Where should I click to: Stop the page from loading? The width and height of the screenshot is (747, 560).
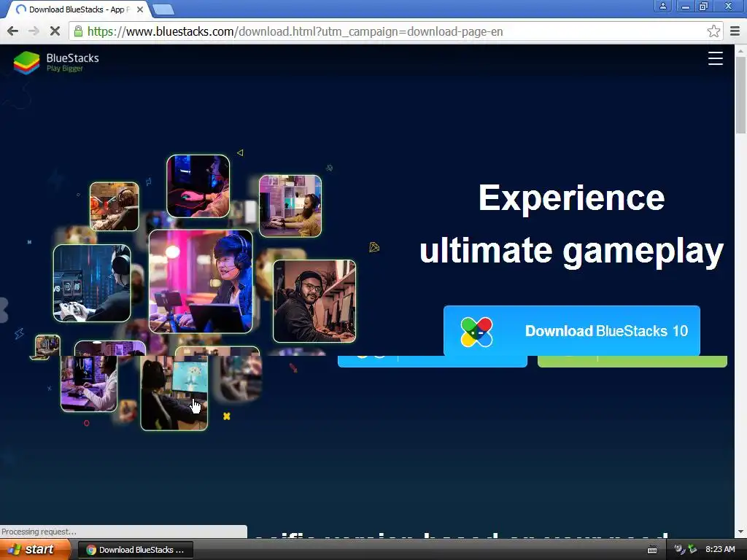55,31
